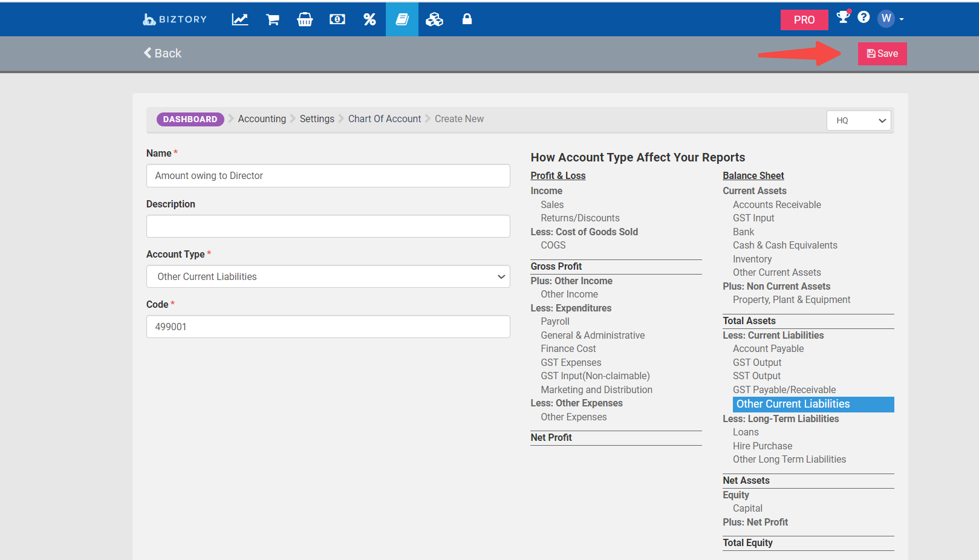
Task: Click the PRO upgrade button
Action: click(x=804, y=20)
